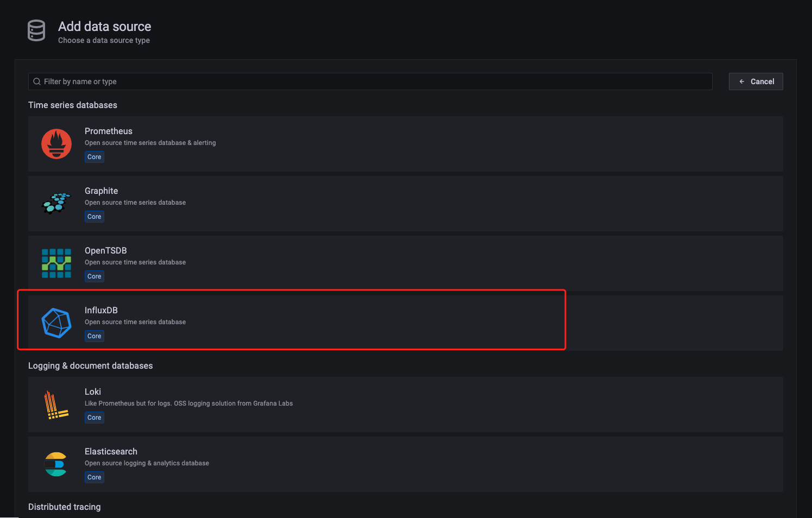Click the InfluxDB polygon logo icon
The image size is (812, 518).
(x=56, y=323)
